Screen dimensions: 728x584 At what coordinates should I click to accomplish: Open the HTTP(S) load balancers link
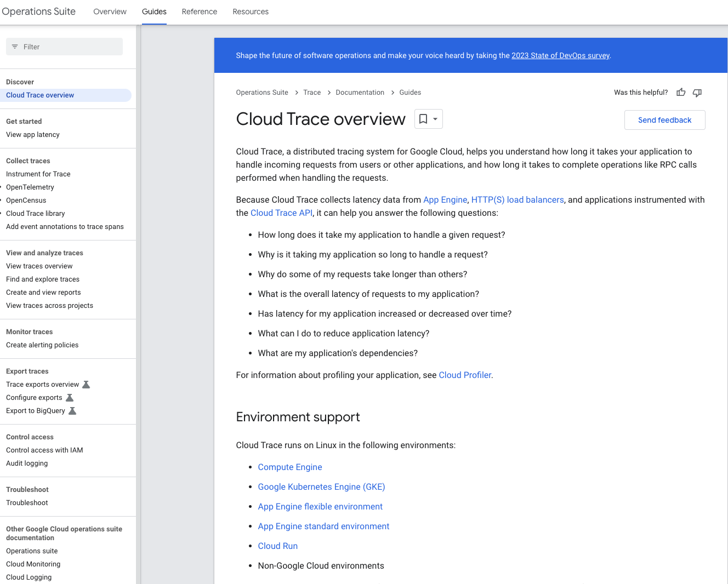point(517,200)
